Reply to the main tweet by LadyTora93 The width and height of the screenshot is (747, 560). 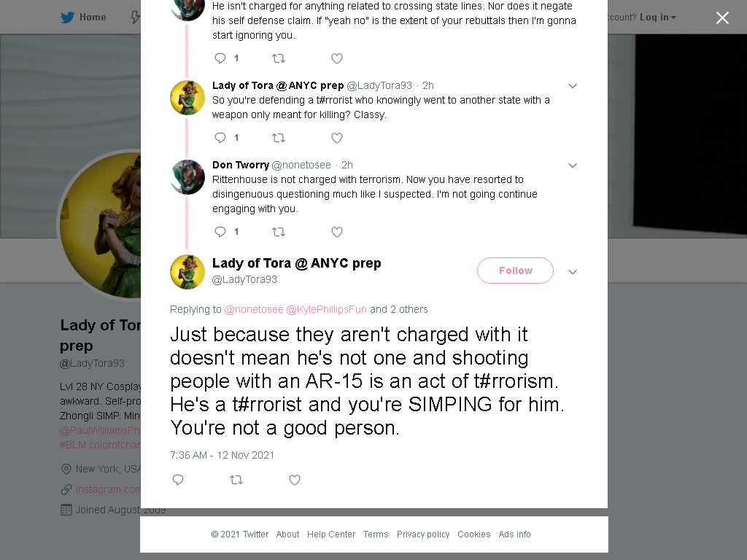click(178, 480)
